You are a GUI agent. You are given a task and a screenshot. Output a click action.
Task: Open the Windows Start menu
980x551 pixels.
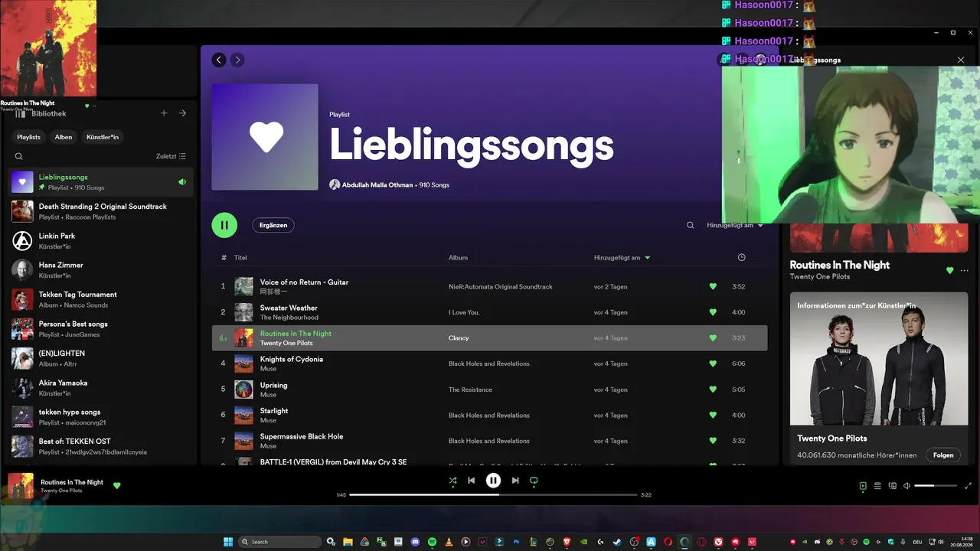pos(228,542)
